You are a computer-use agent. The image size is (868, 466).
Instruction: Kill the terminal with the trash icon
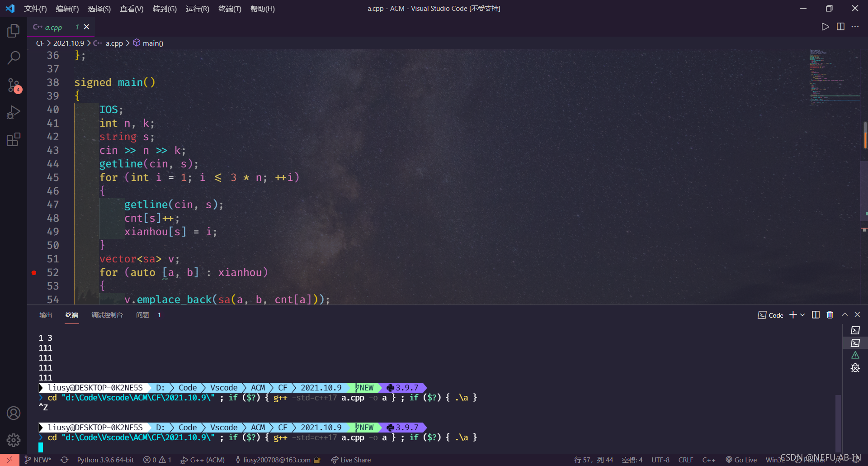pos(830,314)
